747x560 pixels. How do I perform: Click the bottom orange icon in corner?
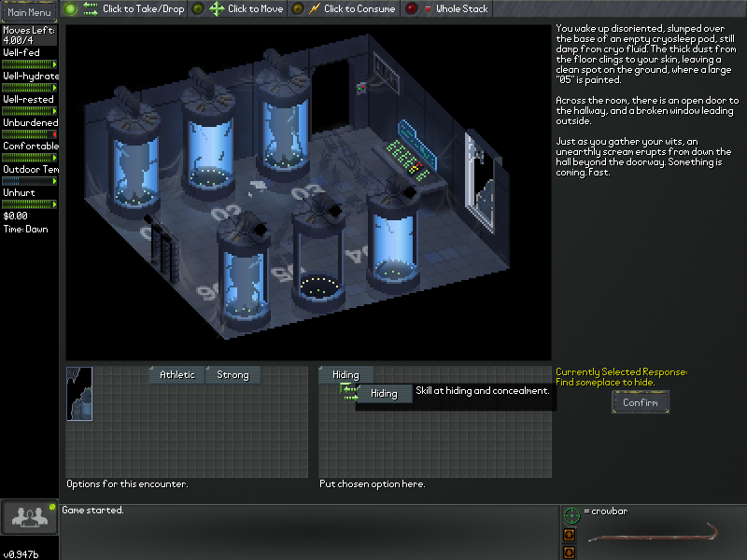click(x=570, y=553)
